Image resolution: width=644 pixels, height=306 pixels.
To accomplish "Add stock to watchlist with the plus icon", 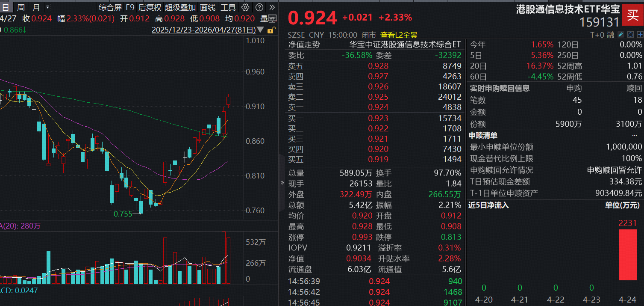I will 640,34.
